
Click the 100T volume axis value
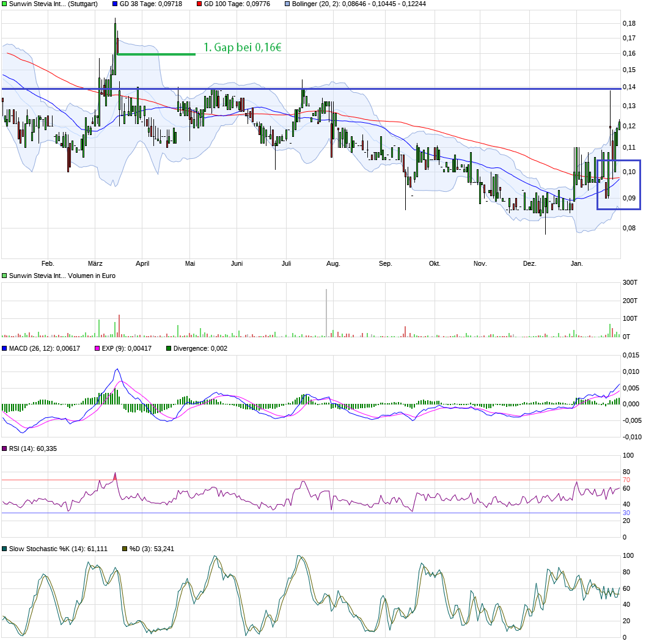pos(630,318)
